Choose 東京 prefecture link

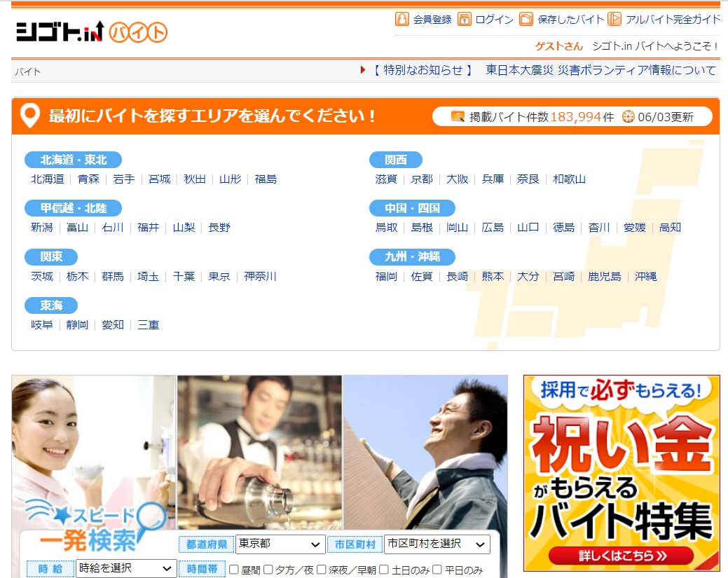(x=219, y=277)
